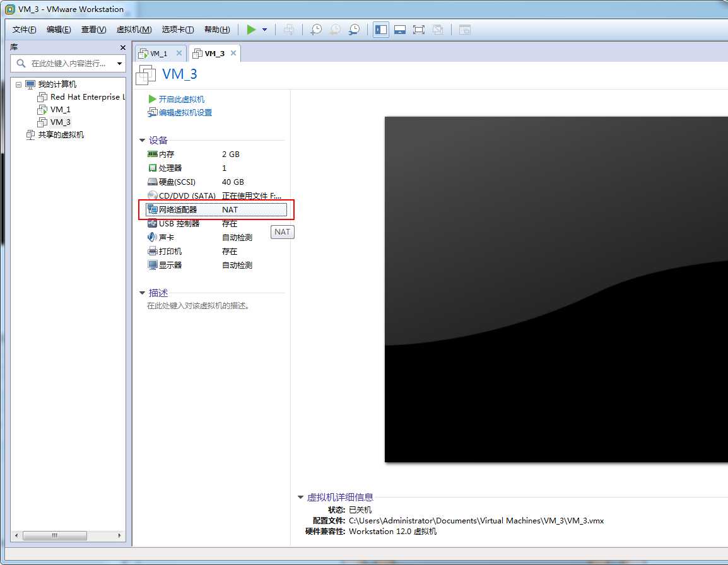The height and width of the screenshot is (565, 728).
Task: Open the 选项卡(T) menu
Action: [178, 30]
